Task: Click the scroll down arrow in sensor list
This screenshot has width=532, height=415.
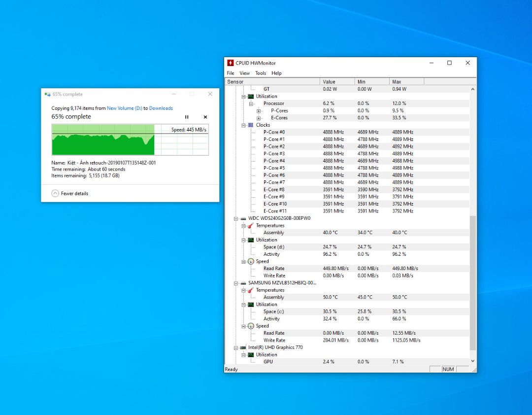Action: click(473, 361)
